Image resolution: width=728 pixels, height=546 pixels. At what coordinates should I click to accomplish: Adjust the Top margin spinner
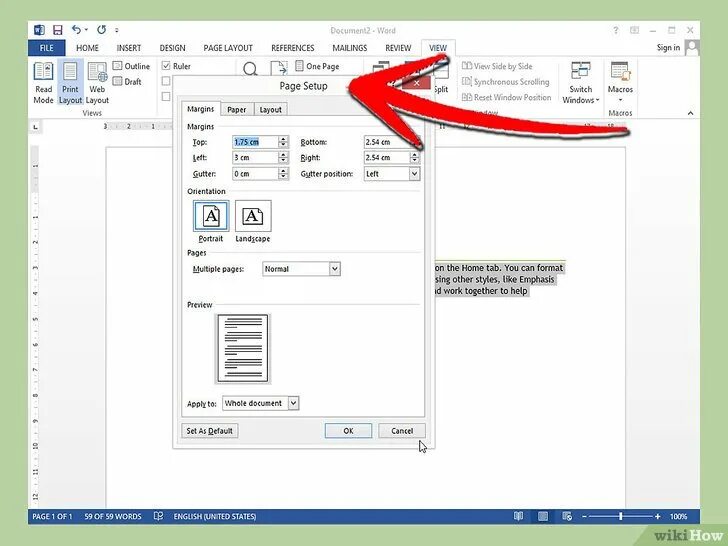283,142
